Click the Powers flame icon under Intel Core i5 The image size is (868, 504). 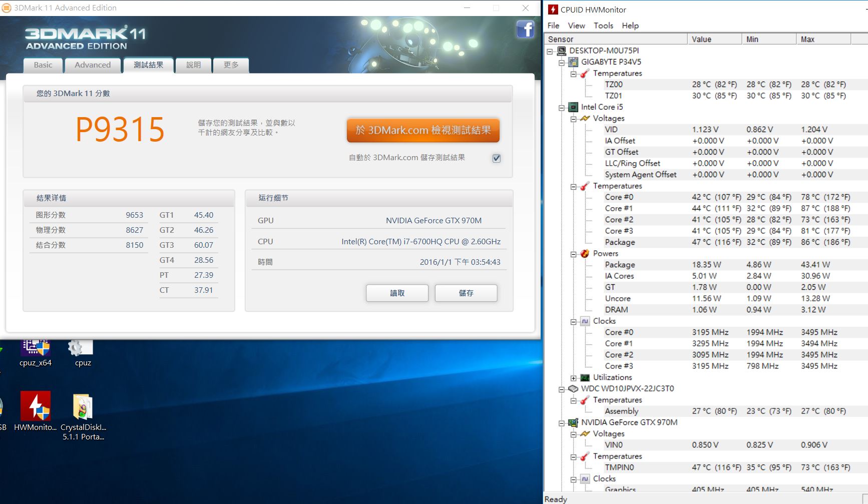585,253
